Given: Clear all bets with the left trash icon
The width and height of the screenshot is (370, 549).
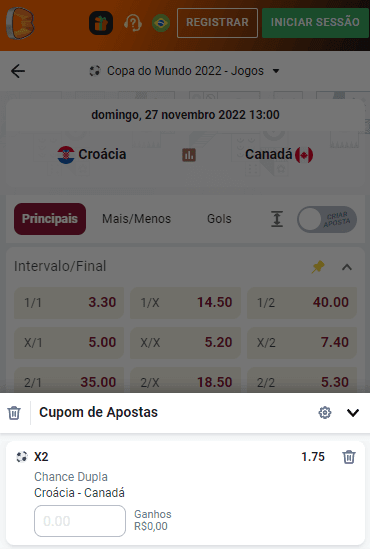Looking at the screenshot, I should 14,413.
